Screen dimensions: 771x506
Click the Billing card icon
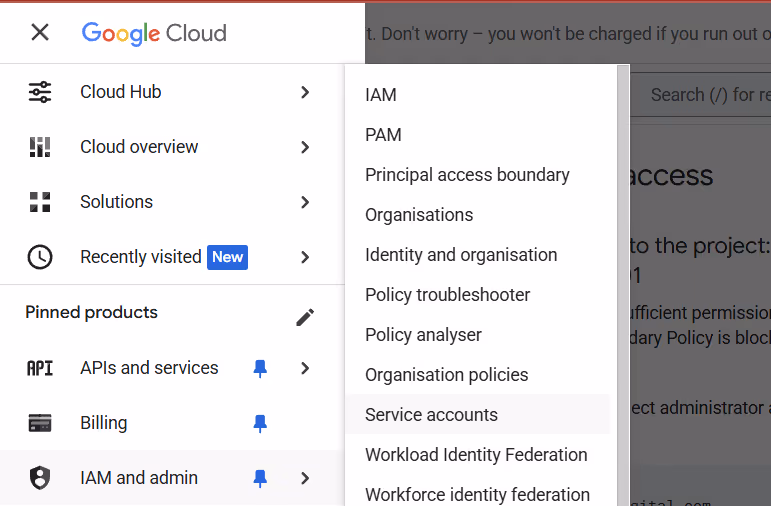pyautogui.click(x=40, y=423)
